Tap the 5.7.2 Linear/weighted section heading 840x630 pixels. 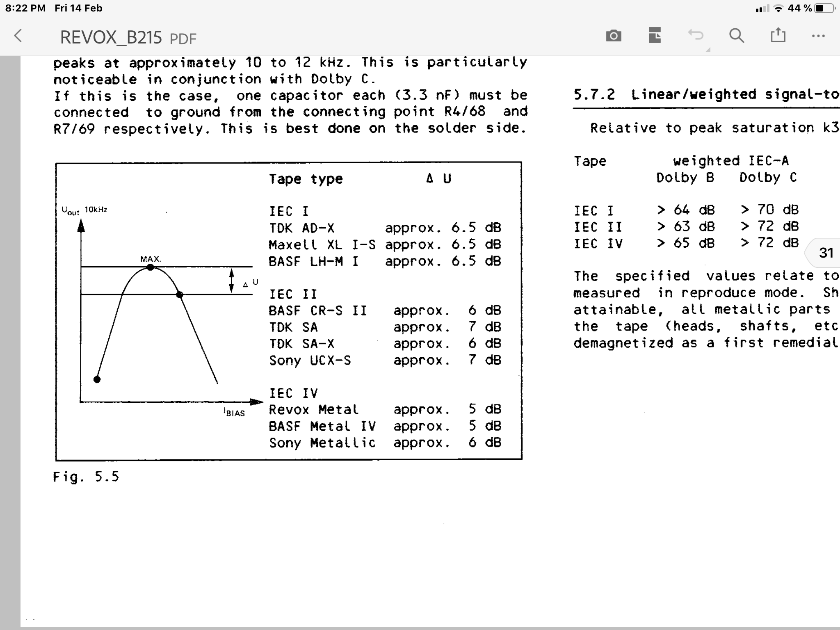click(705, 95)
